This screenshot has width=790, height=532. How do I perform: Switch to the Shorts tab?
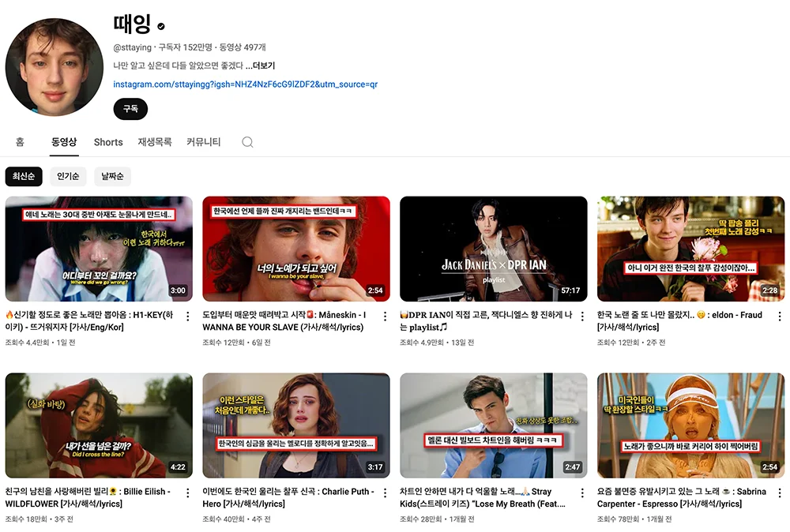pos(107,142)
